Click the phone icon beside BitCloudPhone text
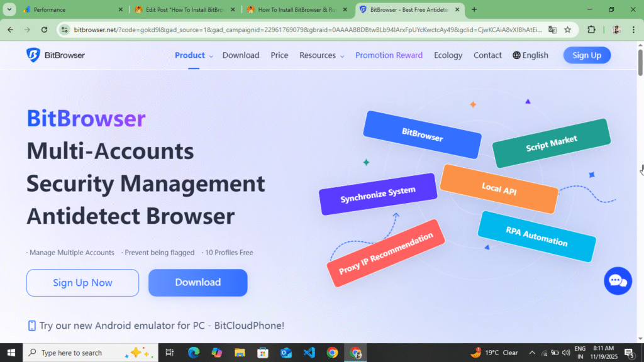The height and width of the screenshot is (362, 644). point(31,326)
